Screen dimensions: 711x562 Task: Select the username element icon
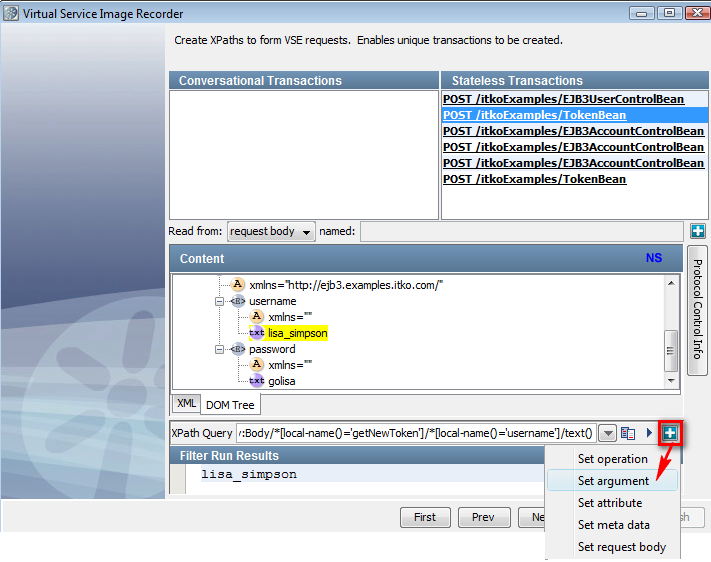(x=238, y=301)
